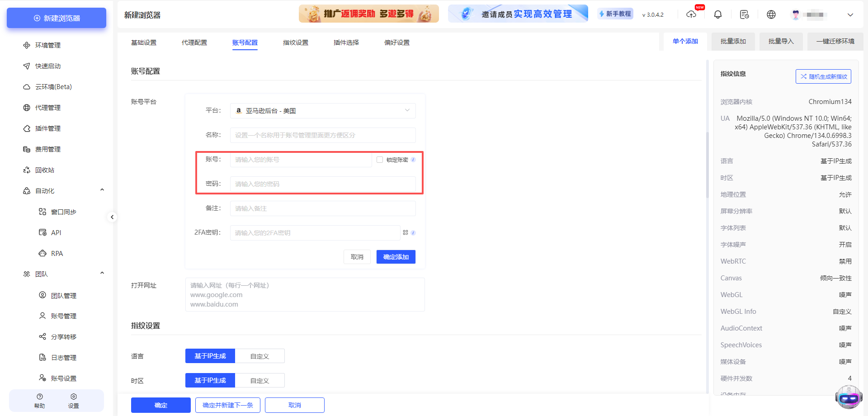The width and height of the screenshot is (868, 416).
Task: Click the 确定并新建下一条 button
Action: click(228, 405)
